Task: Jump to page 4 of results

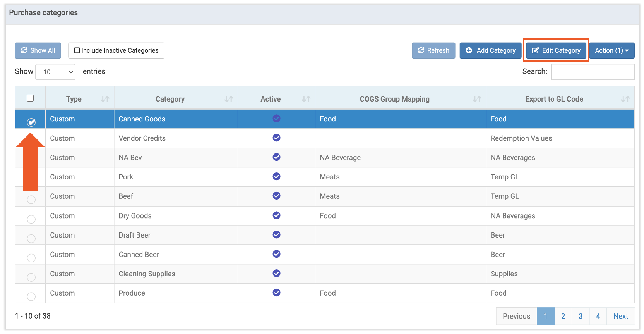Action: [598, 316]
